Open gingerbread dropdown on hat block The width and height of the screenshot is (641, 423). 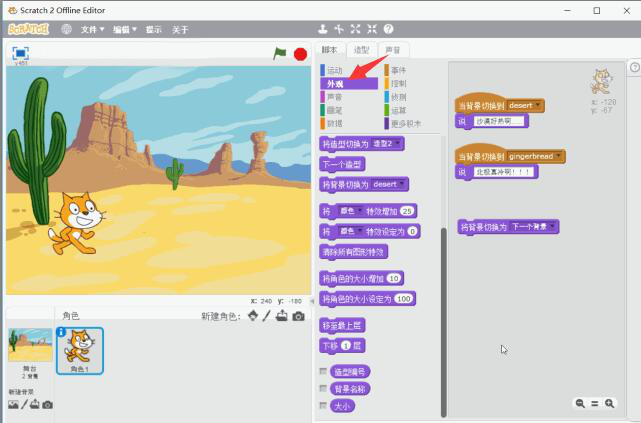pyautogui.click(x=535, y=156)
